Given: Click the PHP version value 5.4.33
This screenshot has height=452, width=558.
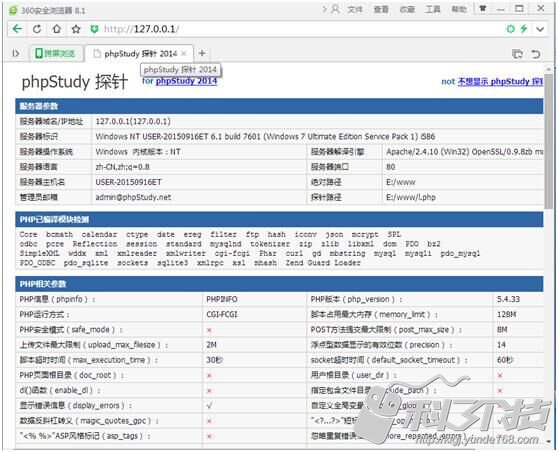Looking at the screenshot, I should [x=508, y=299].
